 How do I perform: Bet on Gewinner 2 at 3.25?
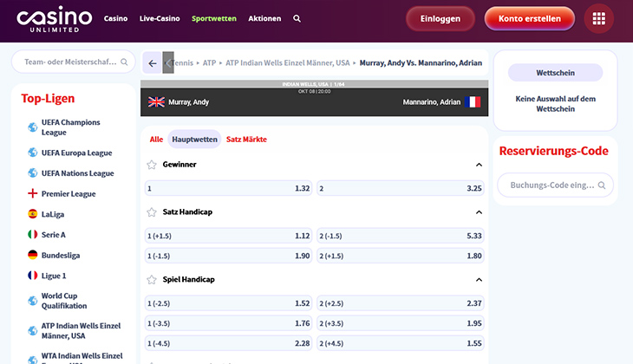click(400, 188)
